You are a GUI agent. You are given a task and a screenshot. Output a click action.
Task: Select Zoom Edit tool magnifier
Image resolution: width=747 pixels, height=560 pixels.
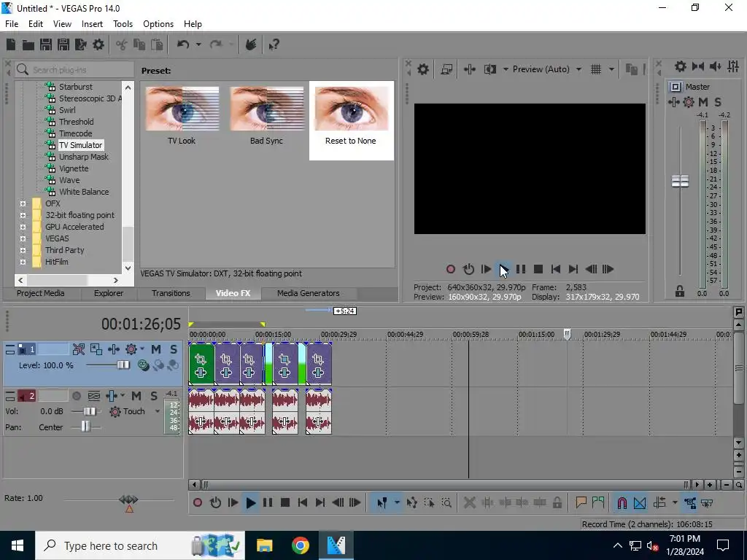click(446, 503)
